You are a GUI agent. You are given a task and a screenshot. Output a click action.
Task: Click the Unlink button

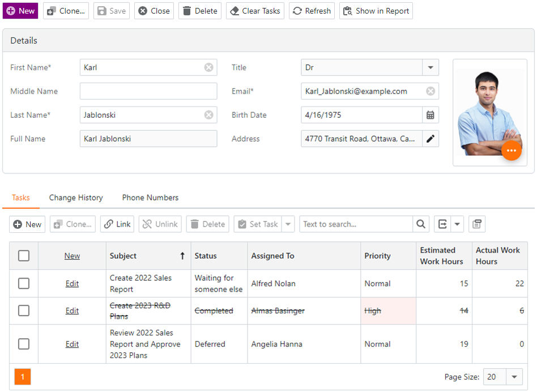(x=160, y=224)
